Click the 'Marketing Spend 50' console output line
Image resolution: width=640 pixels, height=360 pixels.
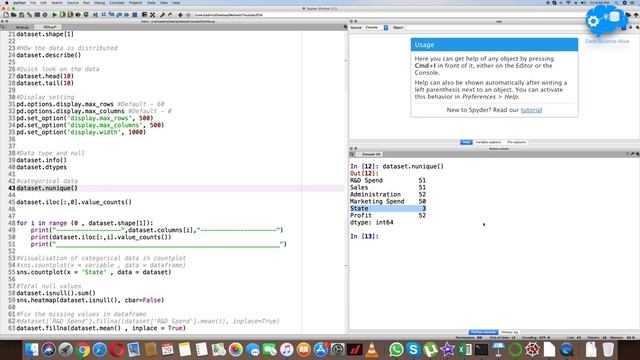[388, 202]
